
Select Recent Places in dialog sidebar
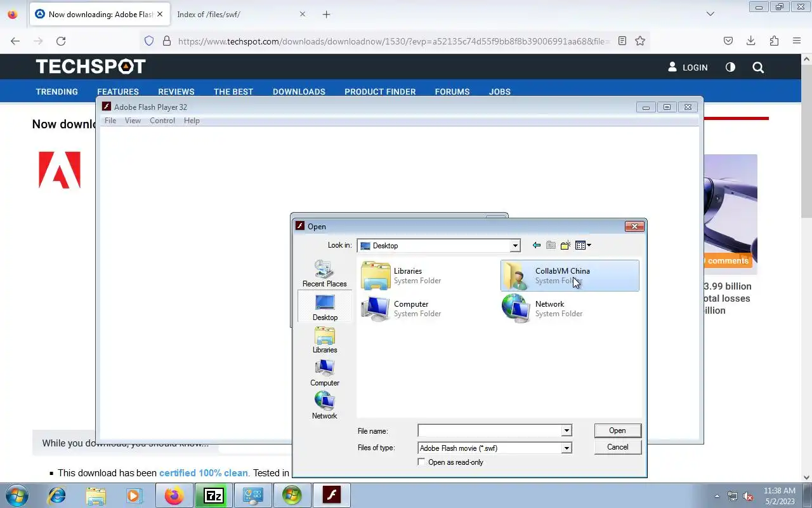click(x=324, y=274)
